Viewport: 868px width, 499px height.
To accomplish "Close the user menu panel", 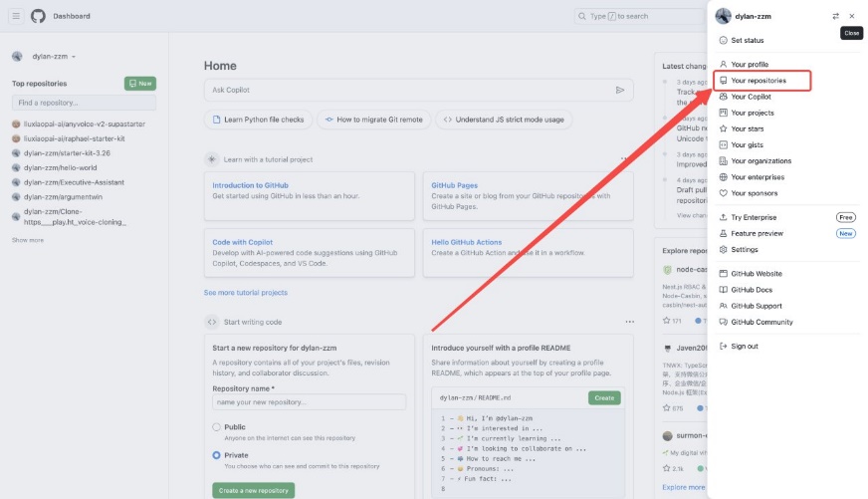I will coord(851,16).
